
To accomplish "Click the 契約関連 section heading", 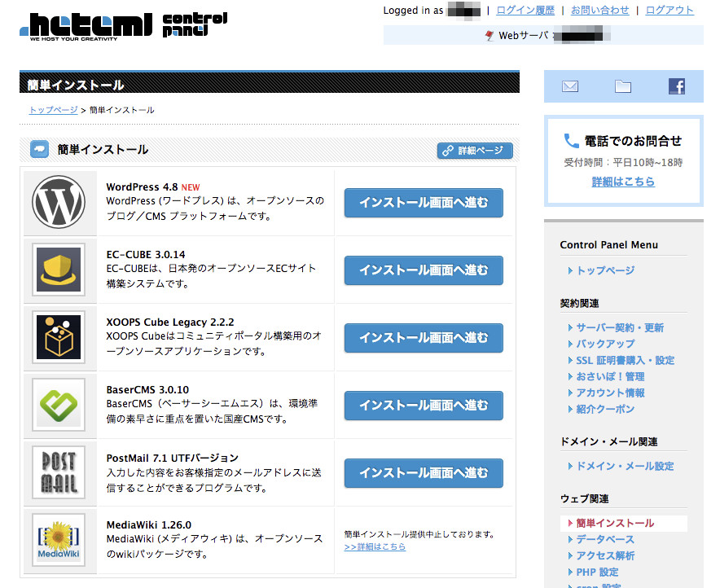I will [x=579, y=304].
